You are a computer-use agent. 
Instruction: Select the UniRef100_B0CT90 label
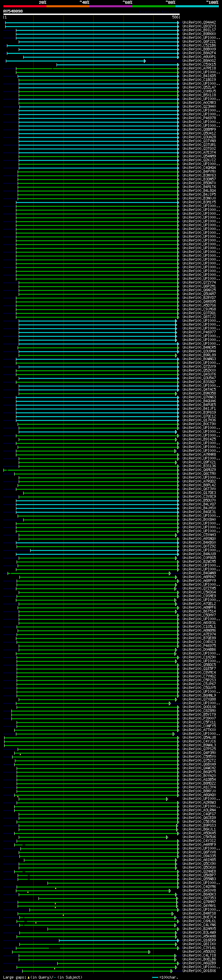point(199,424)
